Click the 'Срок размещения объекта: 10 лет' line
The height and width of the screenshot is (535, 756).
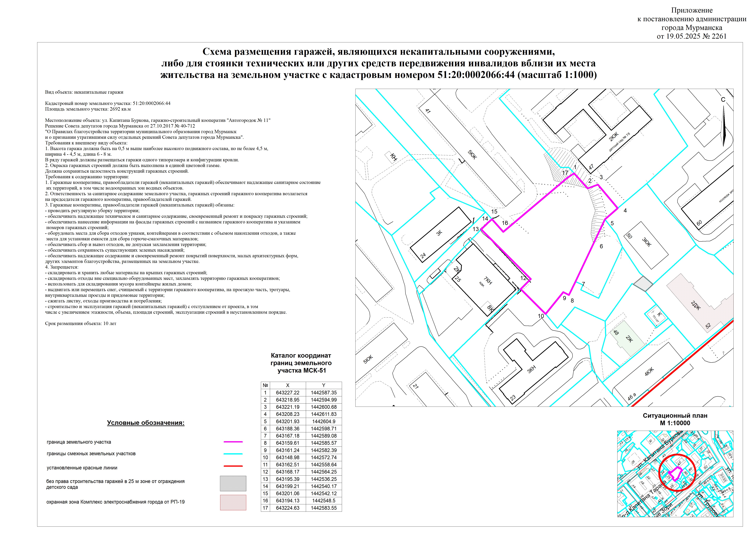tap(81, 323)
